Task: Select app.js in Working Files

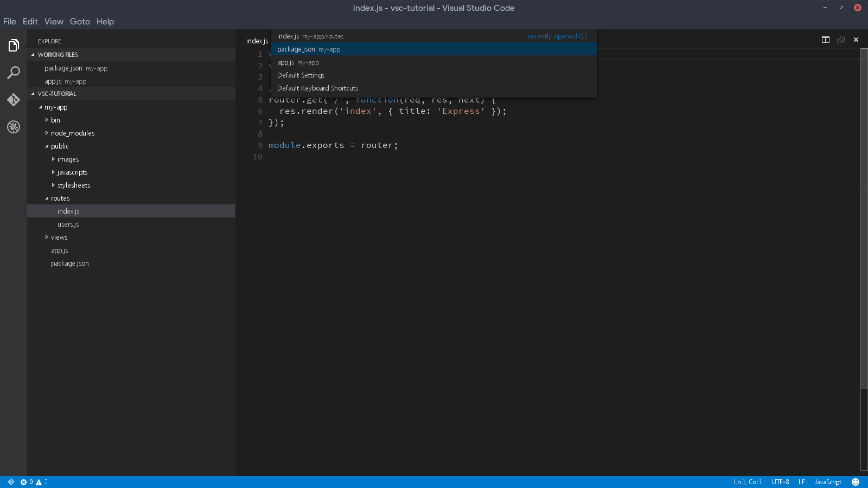Action: point(131,81)
